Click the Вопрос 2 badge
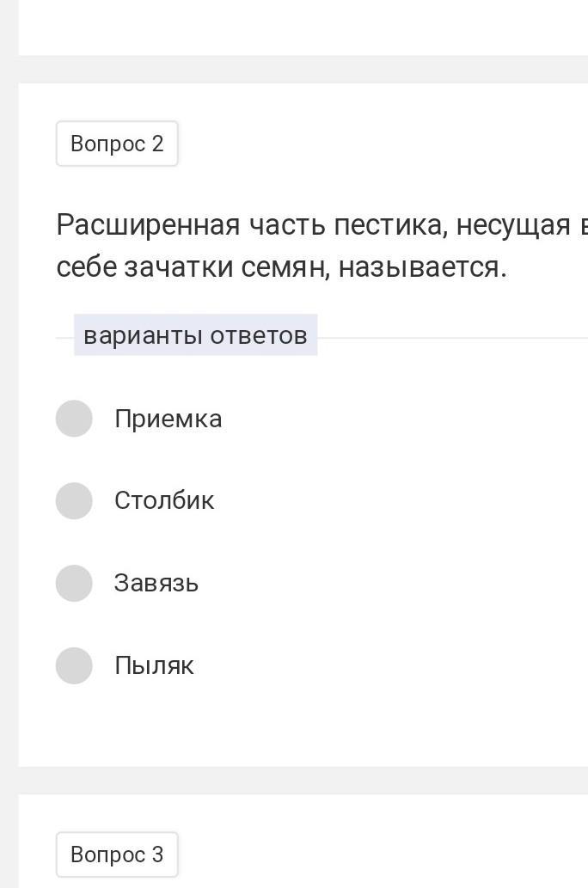This screenshot has width=588, height=888. point(117,144)
